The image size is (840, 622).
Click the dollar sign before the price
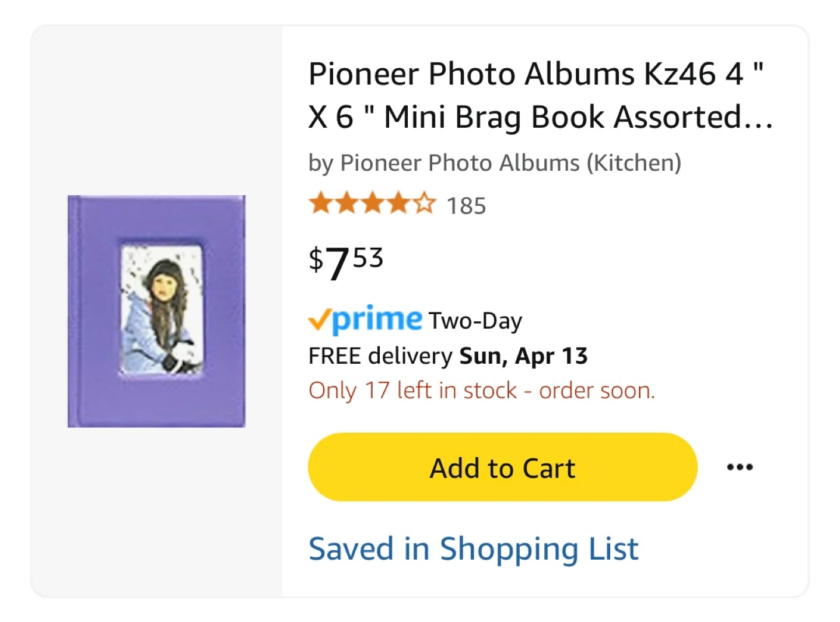(x=316, y=259)
